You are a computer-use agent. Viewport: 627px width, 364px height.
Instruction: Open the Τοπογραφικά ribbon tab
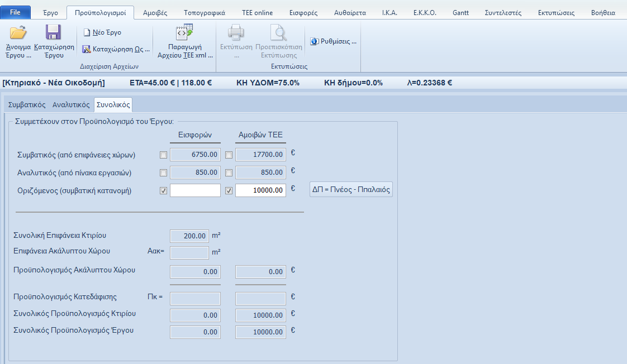click(x=206, y=12)
